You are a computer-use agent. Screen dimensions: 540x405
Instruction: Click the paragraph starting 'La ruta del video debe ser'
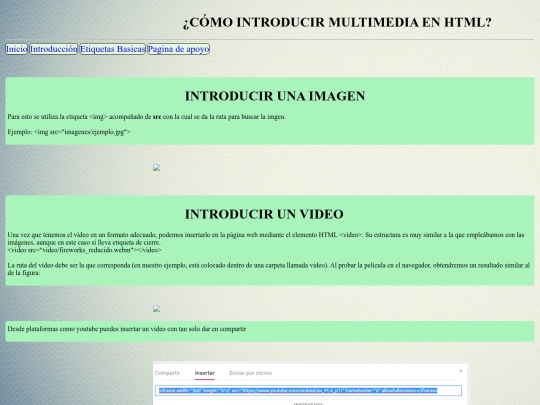[x=269, y=269]
